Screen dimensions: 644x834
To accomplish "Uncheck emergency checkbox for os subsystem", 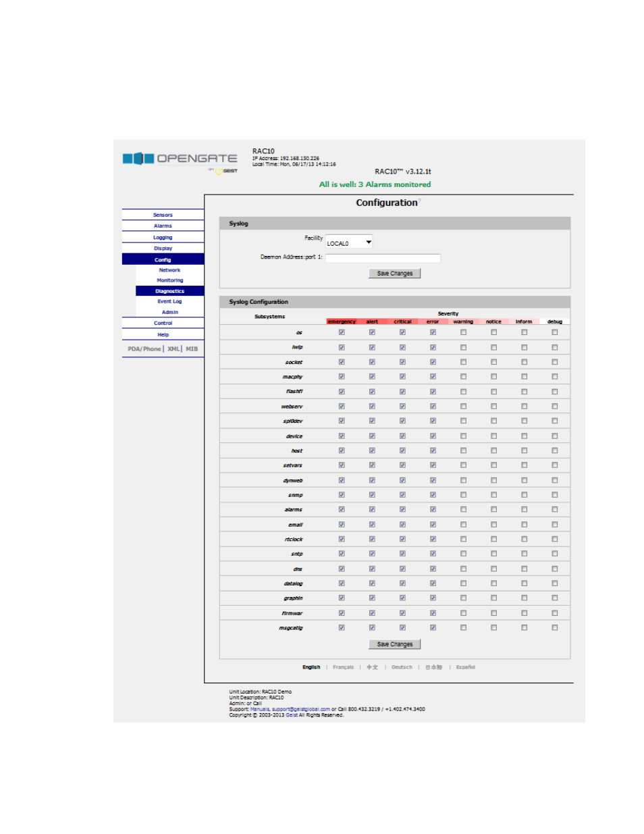I will (x=342, y=332).
